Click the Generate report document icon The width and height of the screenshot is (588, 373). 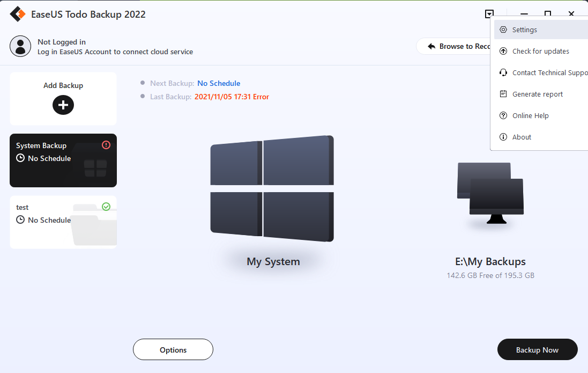coord(503,94)
